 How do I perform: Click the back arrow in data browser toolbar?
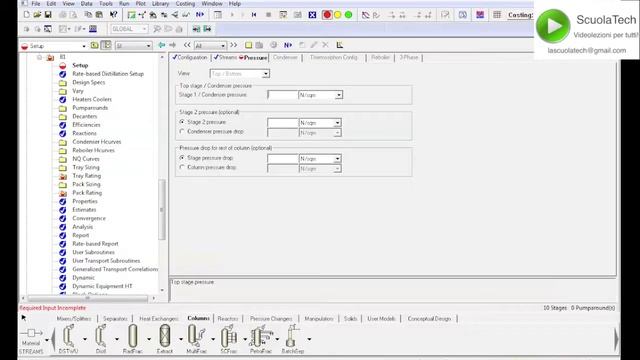click(x=162, y=45)
